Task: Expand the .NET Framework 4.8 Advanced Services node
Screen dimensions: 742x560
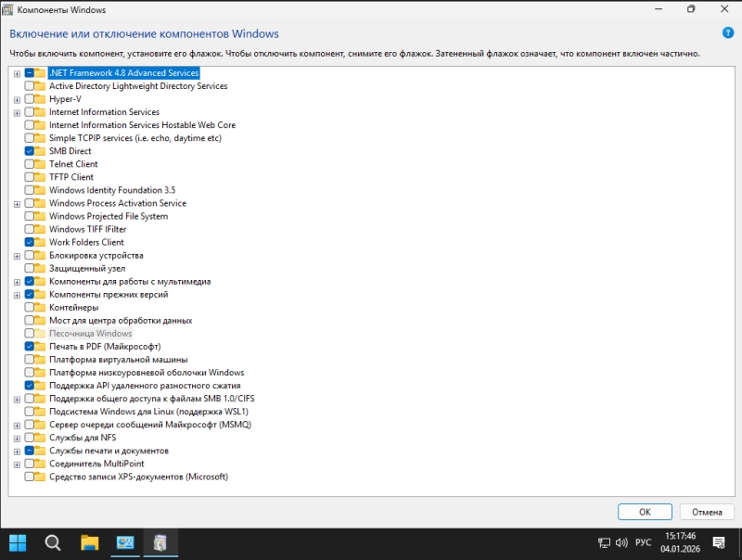Action: [17, 73]
